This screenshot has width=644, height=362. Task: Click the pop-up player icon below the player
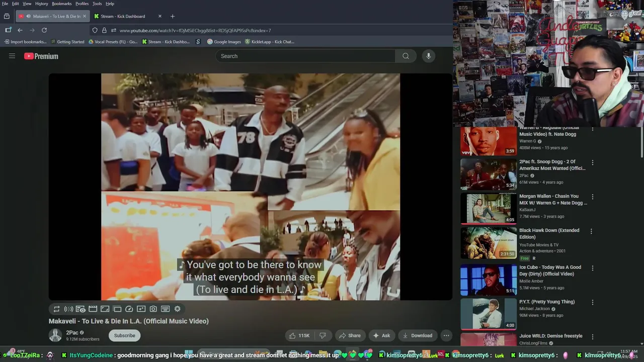tap(117, 309)
